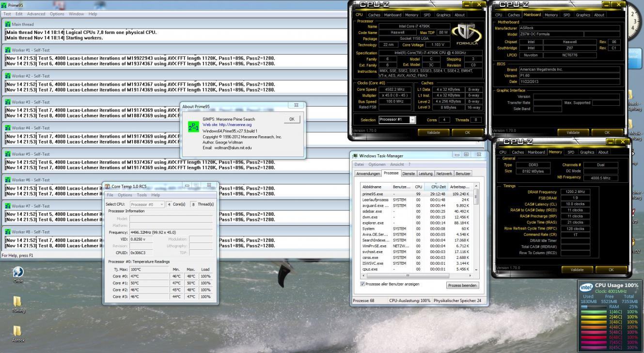The height and width of the screenshot is (353, 644).
Task: Switch to the Leistung tab in Task-Manager
Action: (x=425, y=173)
